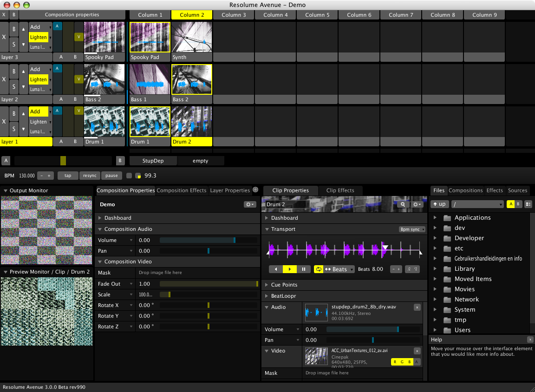Click the Composition properties button
535x392 pixels.
(72, 15)
